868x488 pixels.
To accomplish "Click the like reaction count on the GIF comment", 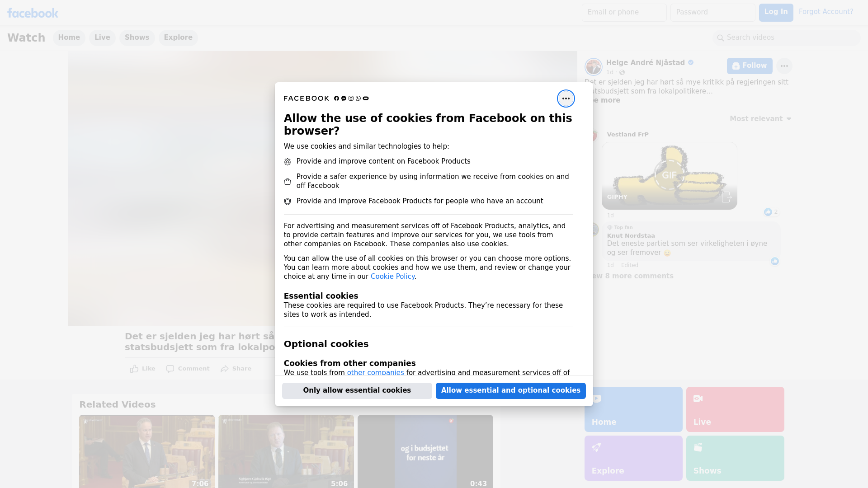I will [x=771, y=212].
